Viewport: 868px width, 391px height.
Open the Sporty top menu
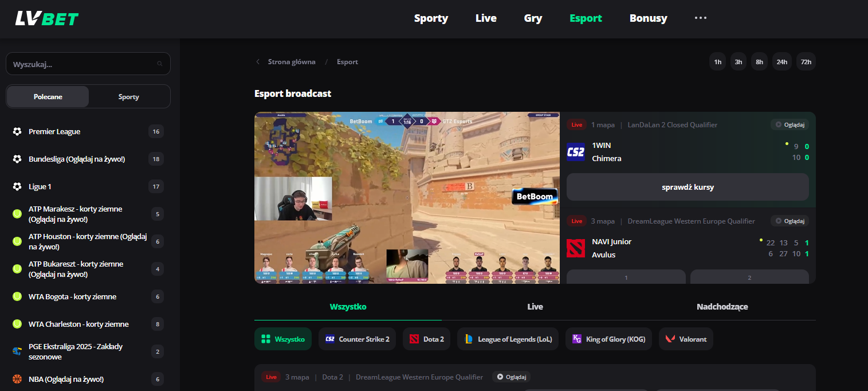pos(431,18)
